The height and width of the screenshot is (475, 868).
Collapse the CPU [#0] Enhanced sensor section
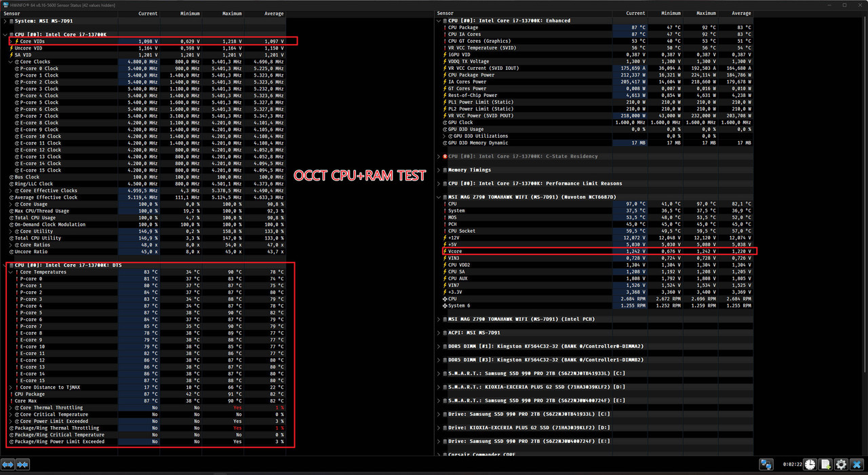439,20
